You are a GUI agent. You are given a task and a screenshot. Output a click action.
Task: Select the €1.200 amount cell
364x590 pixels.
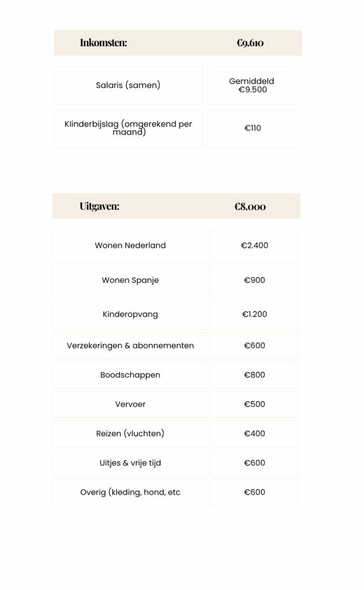(255, 315)
